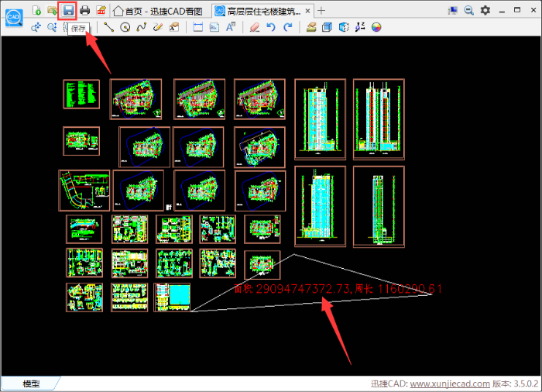The width and height of the screenshot is (542, 392).
Task: Select the Pan move tool
Action: tap(36, 27)
